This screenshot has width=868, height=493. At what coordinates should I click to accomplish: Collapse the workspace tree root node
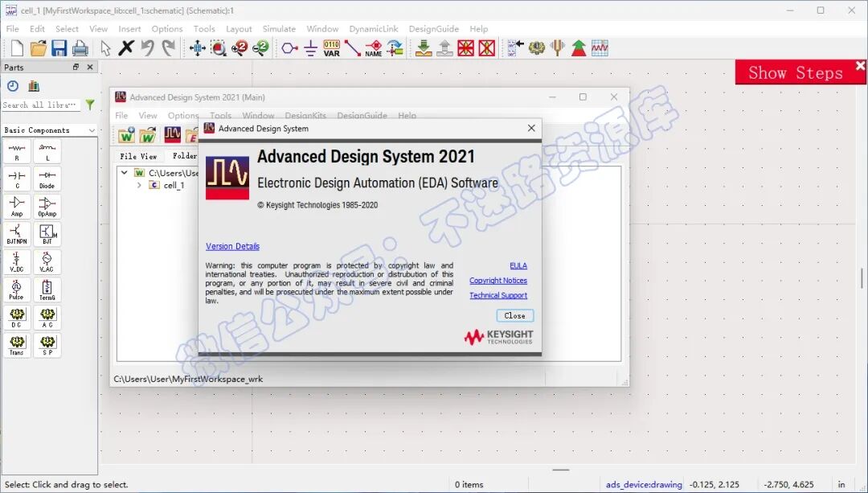click(x=125, y=173)
